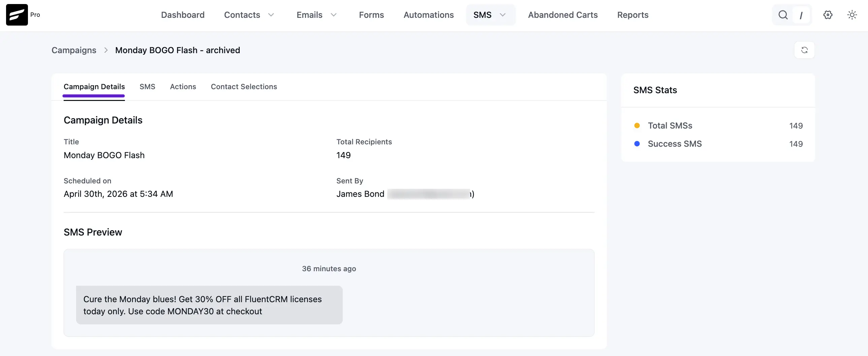Screen dimensions: 868x356
Task: Click the 'Scheduled on' label
Action: [x=87, y=181]
